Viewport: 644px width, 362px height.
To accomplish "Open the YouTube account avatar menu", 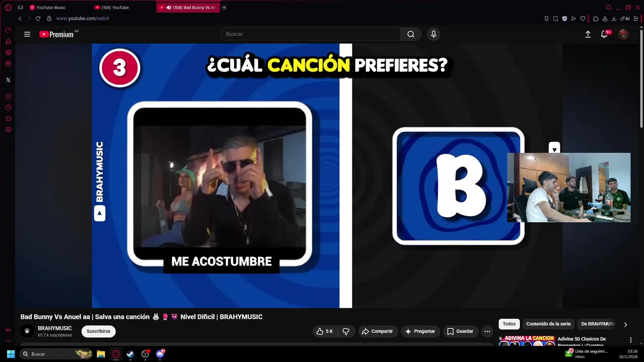I will tap(623, 34).
